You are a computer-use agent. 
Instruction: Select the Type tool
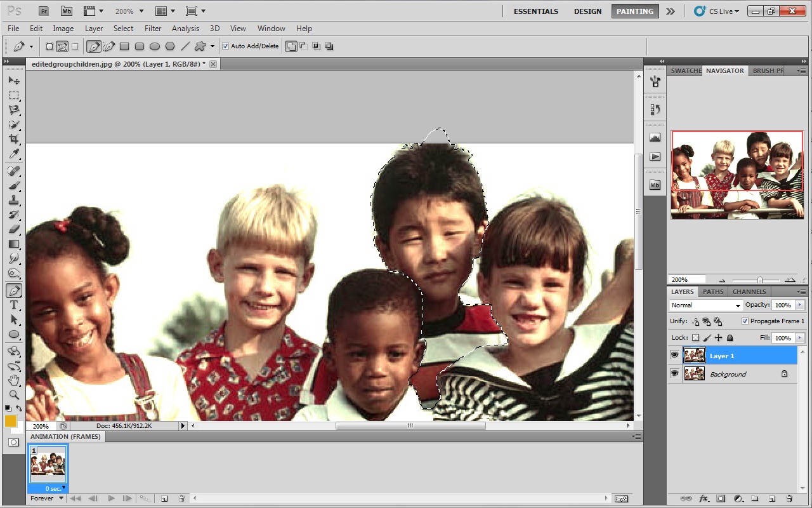14,305
